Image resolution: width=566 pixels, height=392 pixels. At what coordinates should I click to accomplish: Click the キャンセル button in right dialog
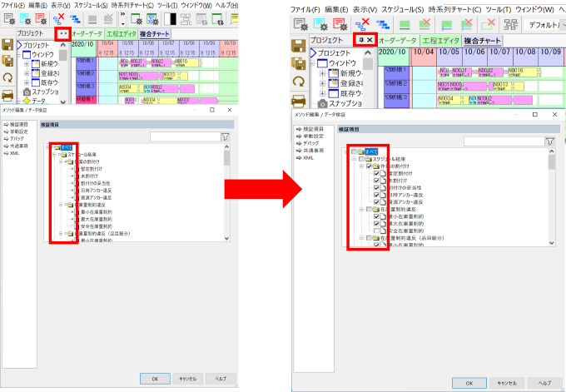(506, 382)
